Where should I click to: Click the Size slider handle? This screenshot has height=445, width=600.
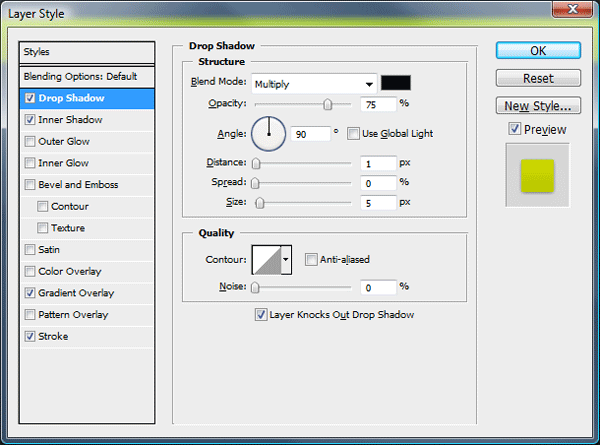click(x=260, y=203)
